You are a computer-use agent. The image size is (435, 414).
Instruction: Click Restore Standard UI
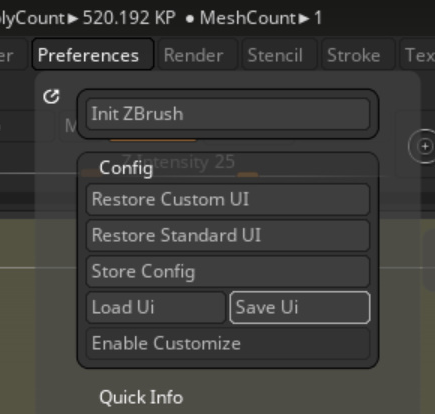[228, 235]
